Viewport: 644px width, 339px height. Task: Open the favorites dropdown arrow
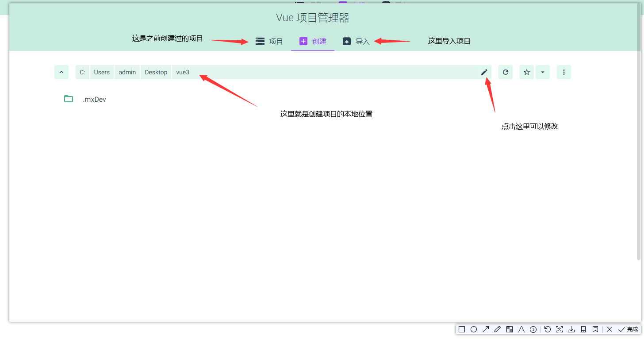tap(543, 72)
